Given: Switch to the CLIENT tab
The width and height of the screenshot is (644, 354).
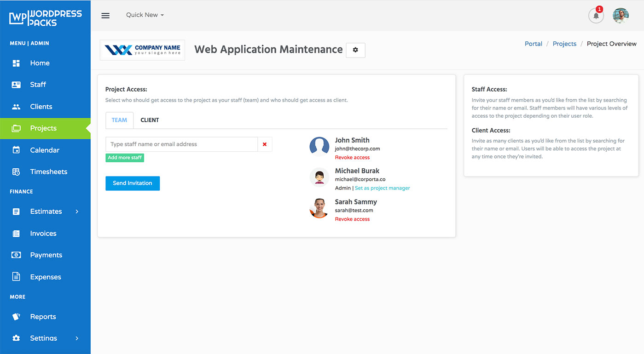Looking at the screenshot, I should click(x=150, y=120).
